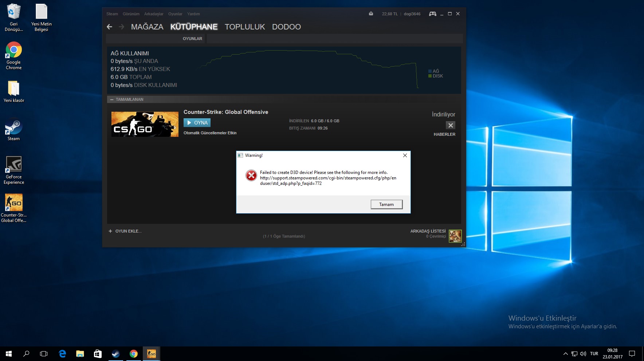Go to DODOO profile section
The image size is (644, 361).
[286, 27]
